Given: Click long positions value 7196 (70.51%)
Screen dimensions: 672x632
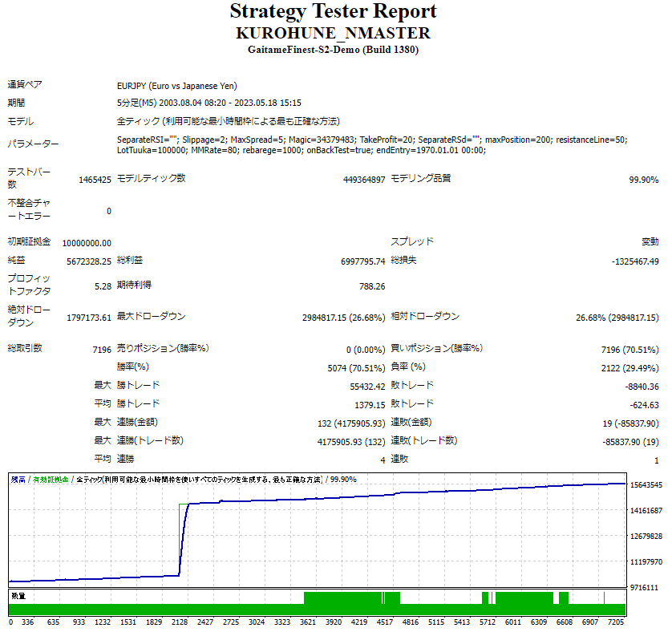Looking at the screenshot, I should pos(630,350).
